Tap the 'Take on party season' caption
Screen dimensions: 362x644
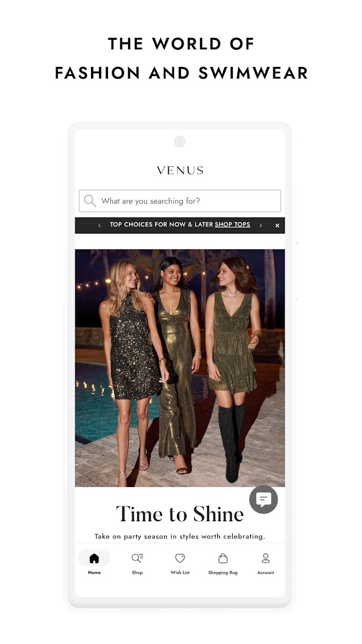click(180, 536)
